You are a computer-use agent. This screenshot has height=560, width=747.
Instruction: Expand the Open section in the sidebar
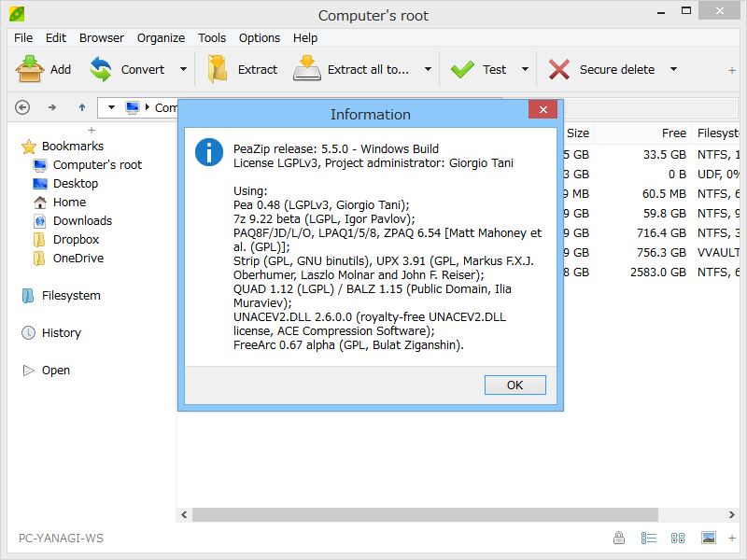pyautogui.click(x=30, y=370)
